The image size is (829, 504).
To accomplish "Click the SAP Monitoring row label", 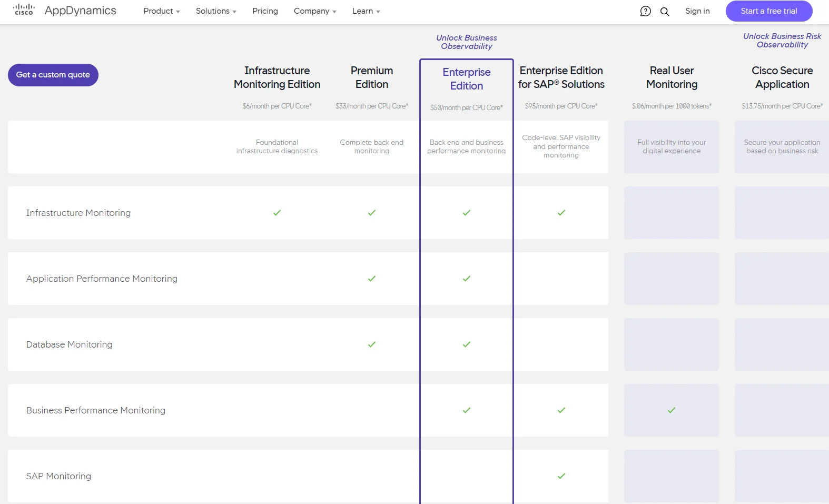I will tap(58, 476).
